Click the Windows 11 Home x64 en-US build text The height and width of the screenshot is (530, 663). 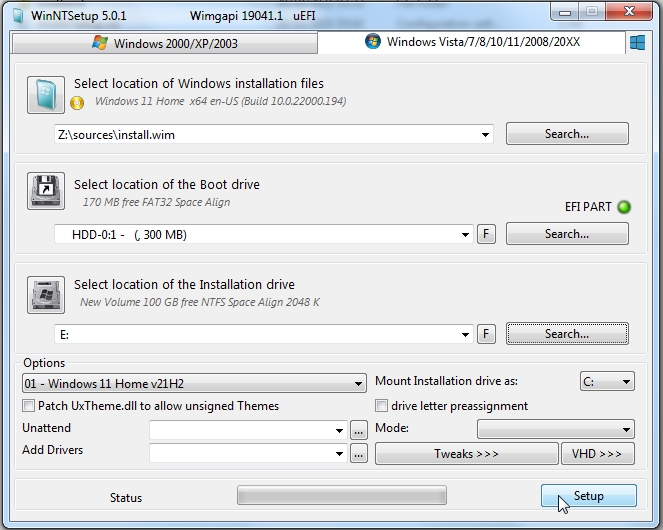220,102
